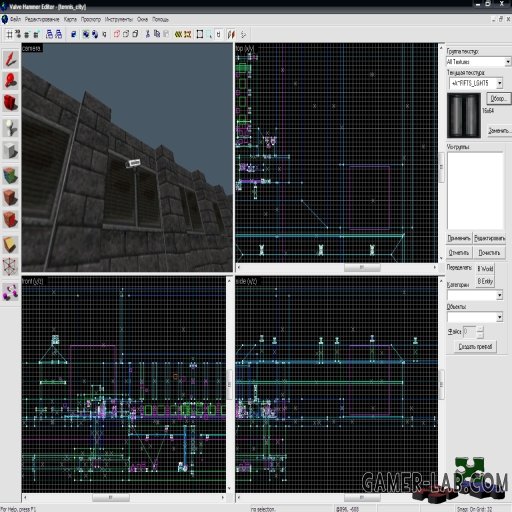Select the Entity tool
The height and width of the screenshot is (512, 512).
pyautogui.click(x=11, y=128)
